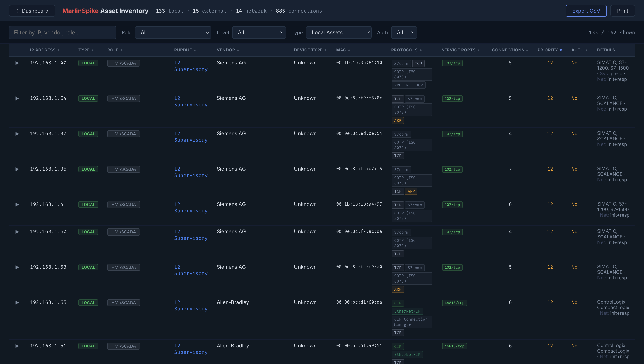Click the filter by IP input field
Screen dimensions: 644x364
63,32
